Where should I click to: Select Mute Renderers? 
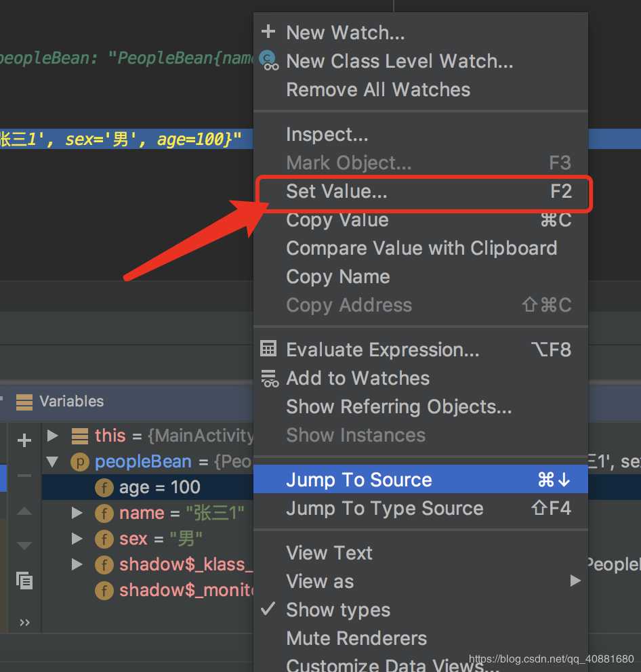420,638
